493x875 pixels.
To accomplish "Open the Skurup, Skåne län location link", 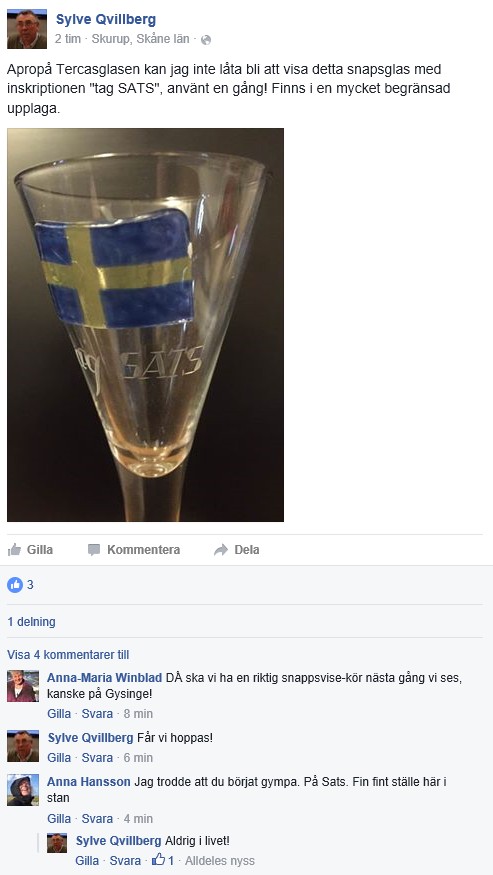I will [x=140, y=40].
